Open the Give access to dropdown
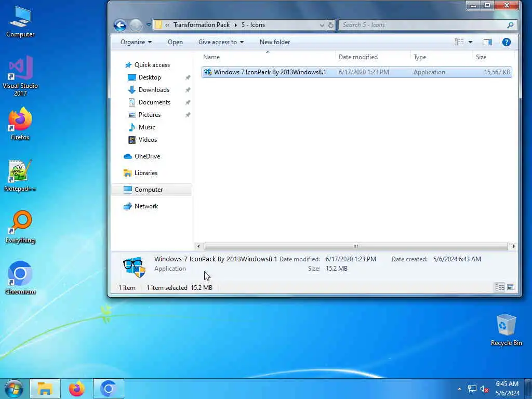 221,42
